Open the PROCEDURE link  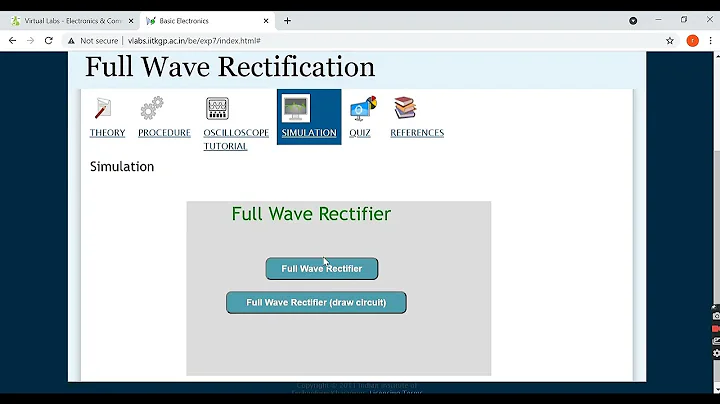coord(164,133)
